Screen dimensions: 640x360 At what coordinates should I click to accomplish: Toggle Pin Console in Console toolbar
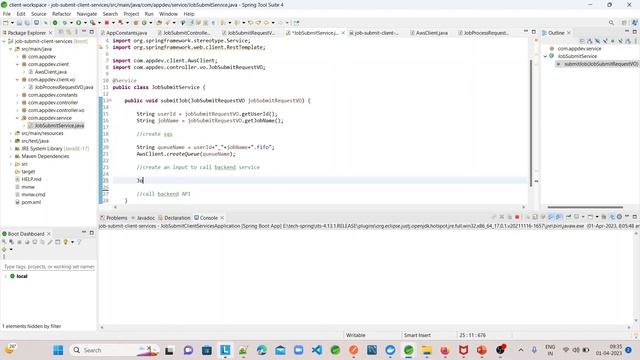(x=569, y=217)
